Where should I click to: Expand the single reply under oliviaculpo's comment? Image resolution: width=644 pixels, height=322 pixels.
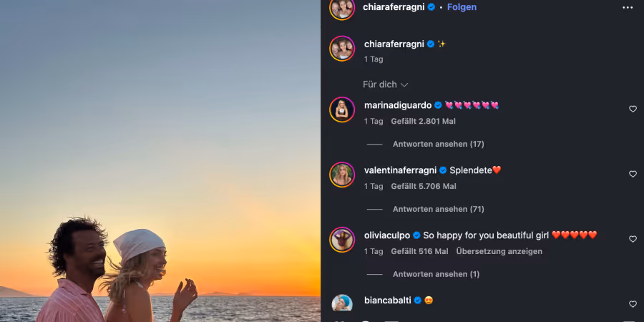[436, 274]
